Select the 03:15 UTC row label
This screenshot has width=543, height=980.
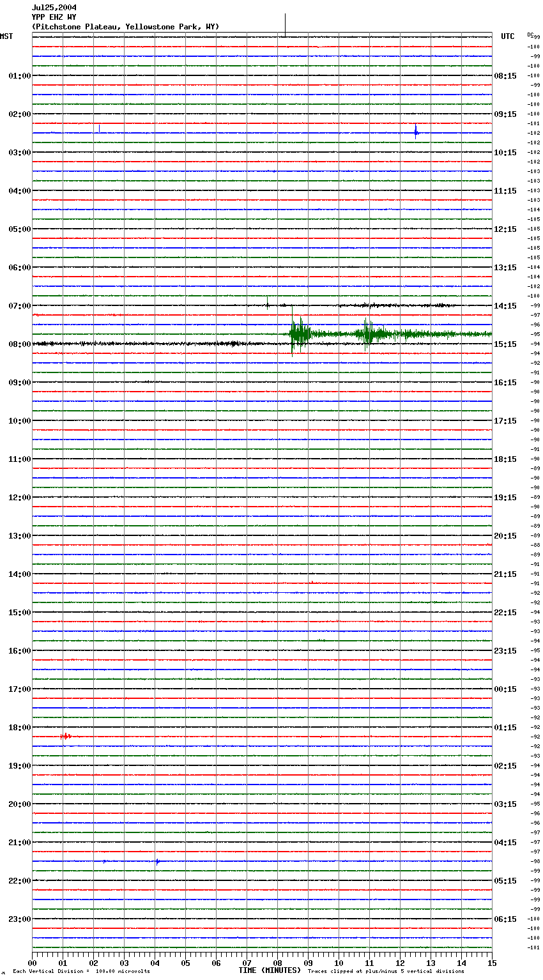click(505, 804)
